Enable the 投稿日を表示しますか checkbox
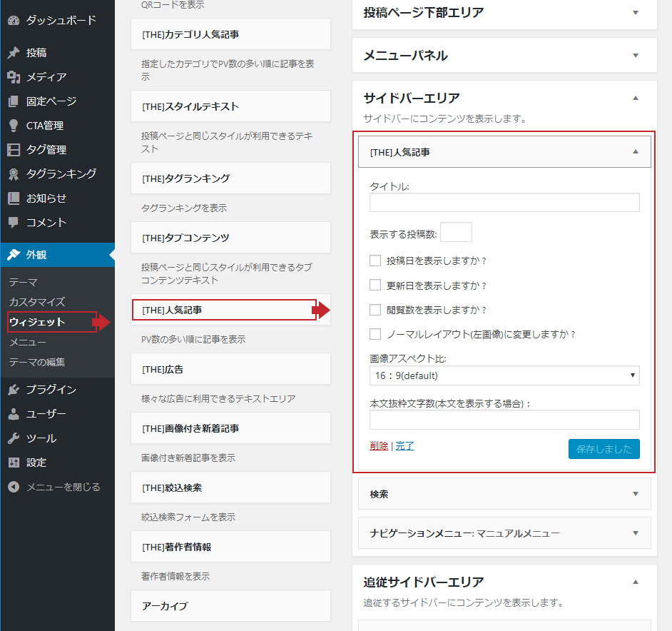 (375, 261)
